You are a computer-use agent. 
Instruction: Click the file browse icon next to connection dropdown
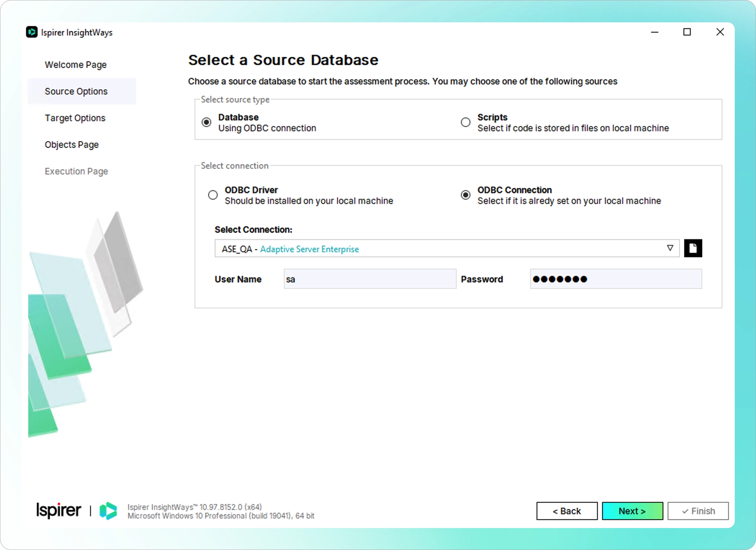[693, 248]
